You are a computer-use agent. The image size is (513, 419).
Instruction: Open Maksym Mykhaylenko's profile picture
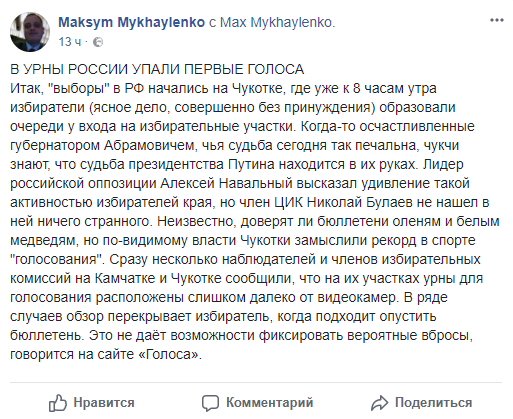(30, 32)
